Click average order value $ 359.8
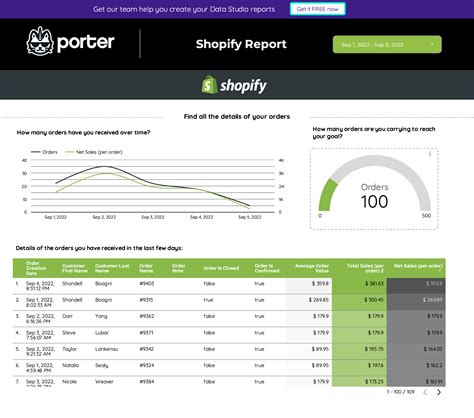The image size is (474, 418). tap(320, 284)
